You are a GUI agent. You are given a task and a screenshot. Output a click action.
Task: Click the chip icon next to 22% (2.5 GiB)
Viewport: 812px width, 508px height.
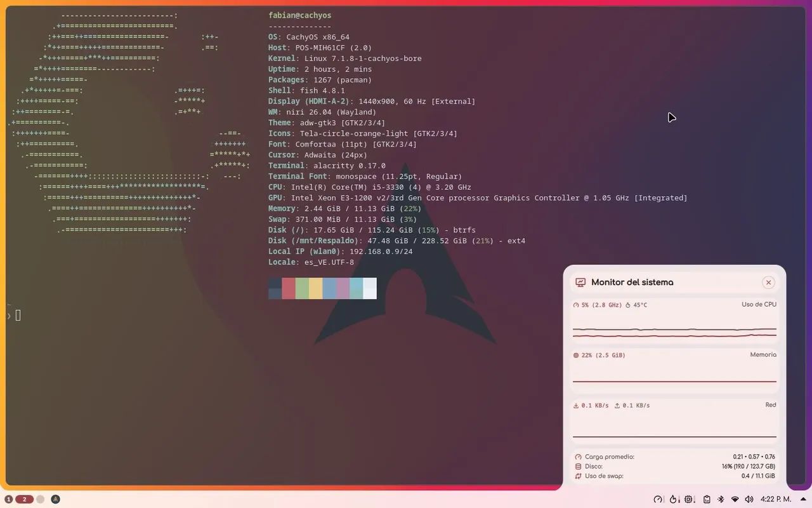click(x=576, y=356)
